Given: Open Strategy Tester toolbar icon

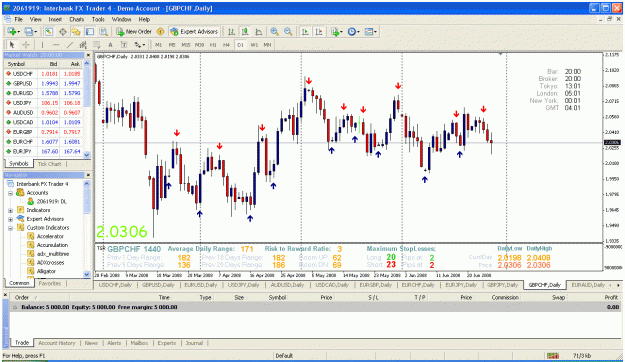Looking at the screenshot, I should coord(104,31).
